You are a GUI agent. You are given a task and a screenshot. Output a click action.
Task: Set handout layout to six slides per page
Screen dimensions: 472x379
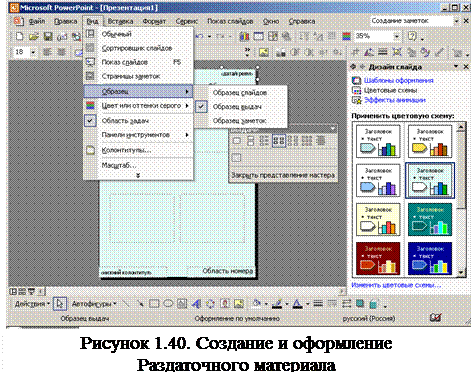292,141
